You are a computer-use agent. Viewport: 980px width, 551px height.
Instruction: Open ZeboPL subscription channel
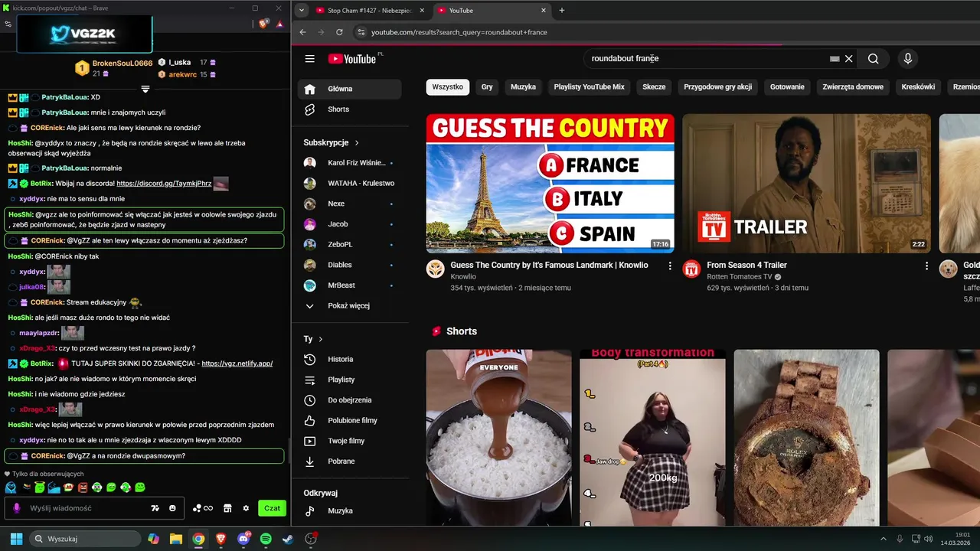click(349, 245)
